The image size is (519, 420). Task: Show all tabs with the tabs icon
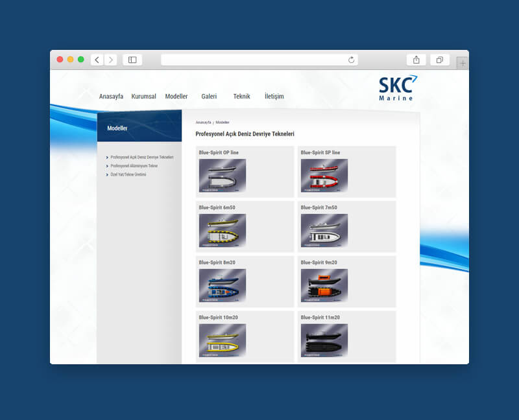[x=440, y=60]
